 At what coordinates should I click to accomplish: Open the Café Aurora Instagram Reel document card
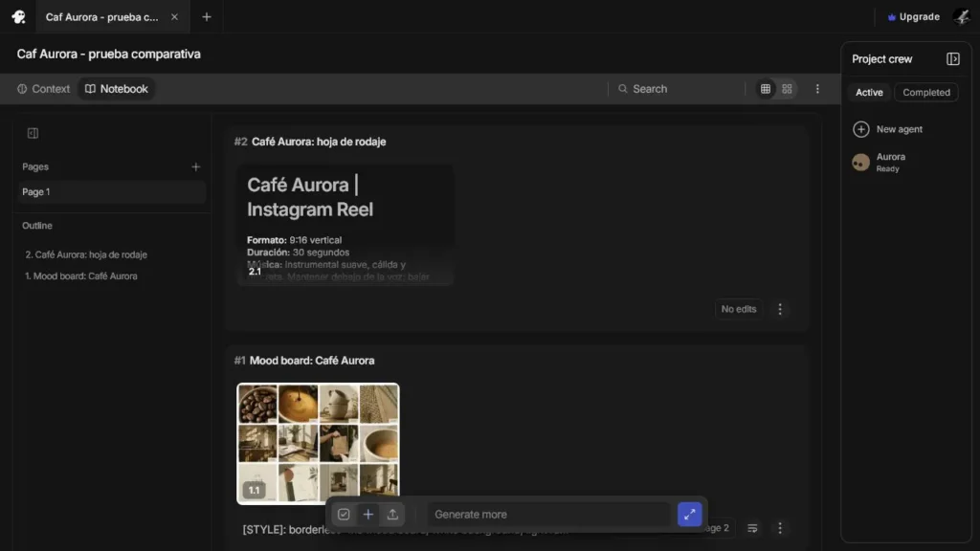(345, 225)
